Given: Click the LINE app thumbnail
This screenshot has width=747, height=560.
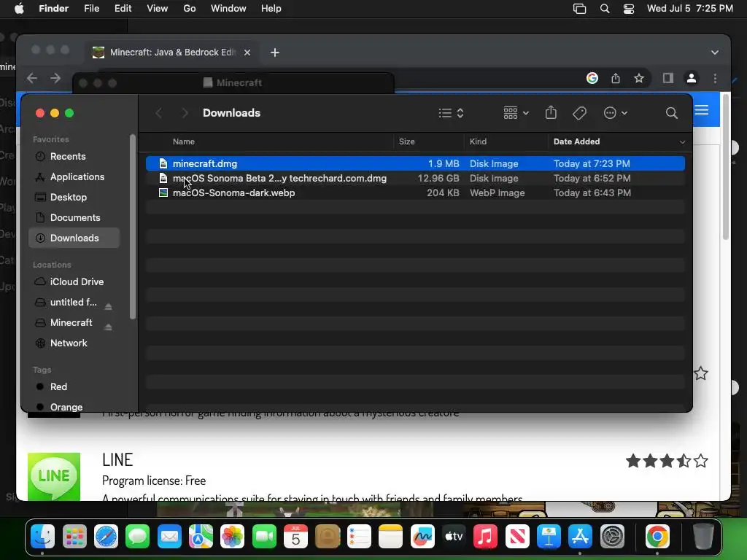Looking at the screenshot, I should pyautogui.click(x=54, y=476).
